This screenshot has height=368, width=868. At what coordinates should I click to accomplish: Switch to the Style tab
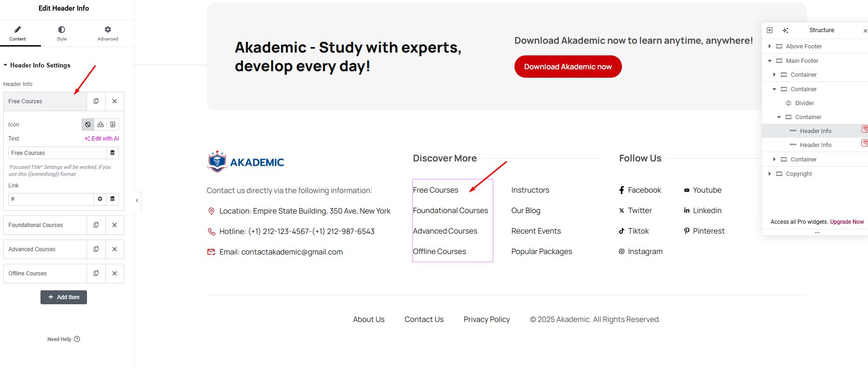coord(61,33)
